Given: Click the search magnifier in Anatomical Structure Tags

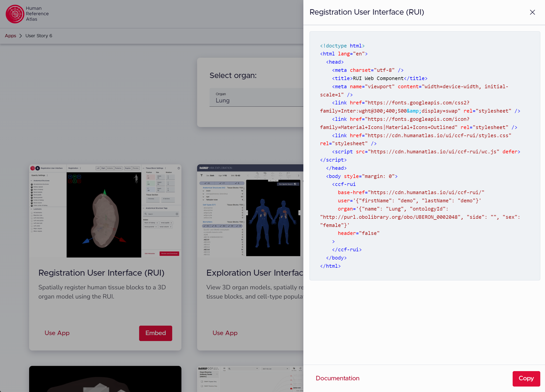Looking at the screenshot, I should click(146, 214).
